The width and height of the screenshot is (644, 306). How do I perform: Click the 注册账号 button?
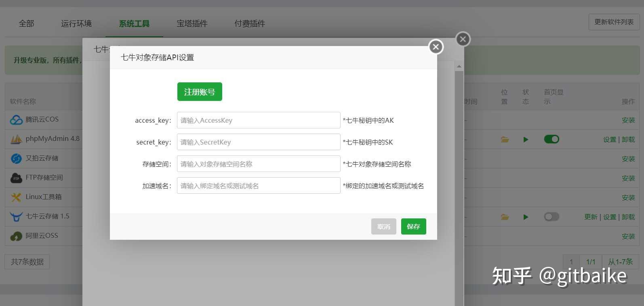click(x=200, y=92)
